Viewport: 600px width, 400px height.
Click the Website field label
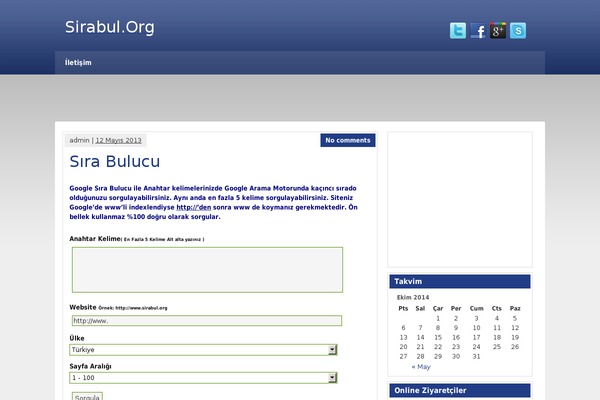[x=83, y=307]
